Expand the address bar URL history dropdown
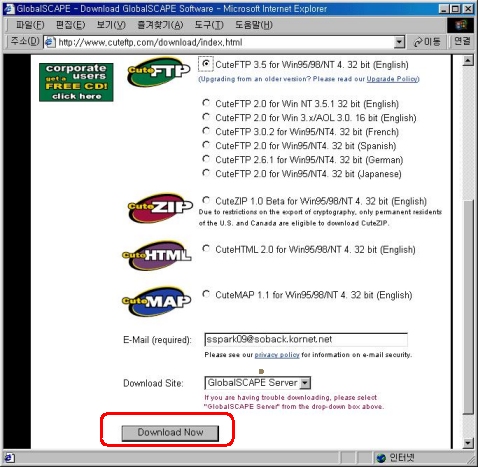The image size is (478, 467). 399,42
